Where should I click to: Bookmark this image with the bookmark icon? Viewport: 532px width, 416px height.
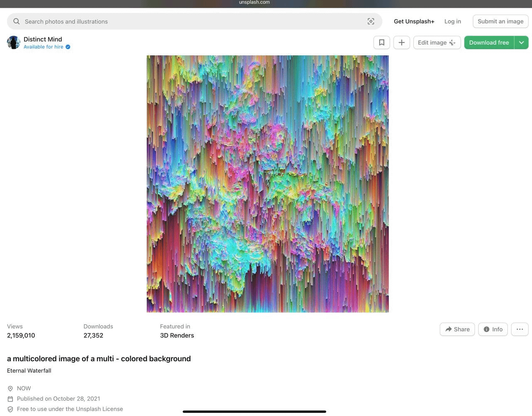(x=382, y=42)
